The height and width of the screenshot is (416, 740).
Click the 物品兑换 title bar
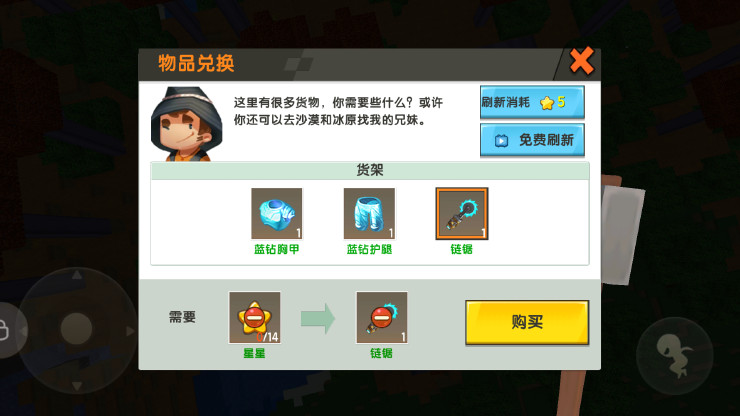346,64
